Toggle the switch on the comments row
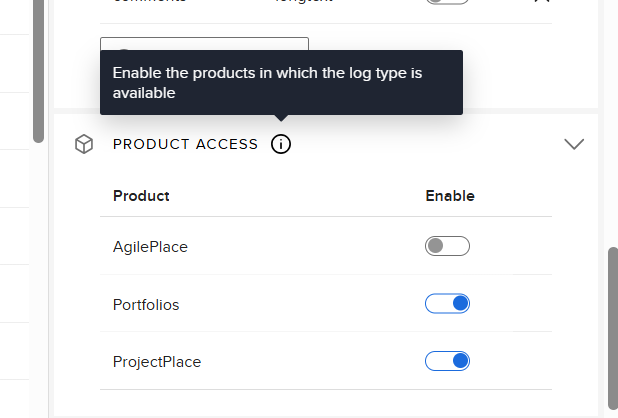618x418 pixels. click(447, 2)
